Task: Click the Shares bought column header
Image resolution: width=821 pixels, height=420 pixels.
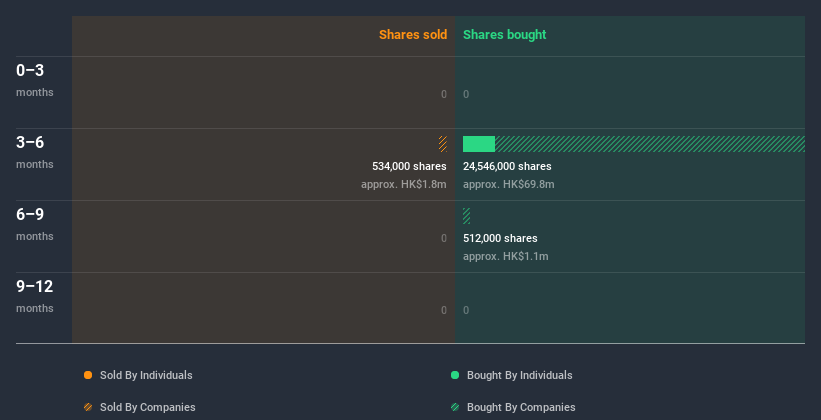Action: pos(505,35)
